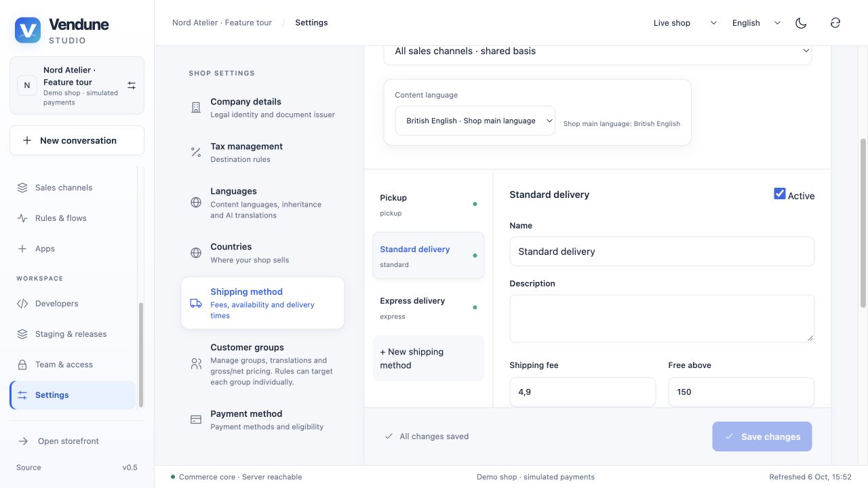Expand the All sales channels dropdown

pos(597,51)
